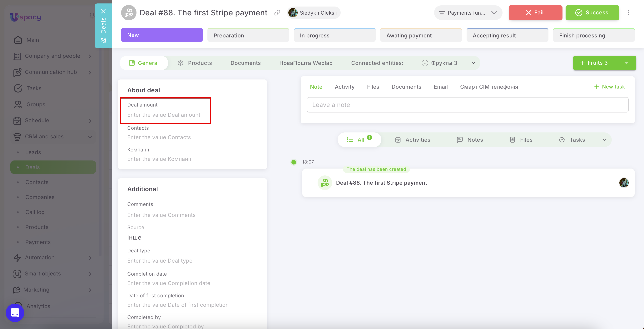Click the Leave a note field
The image size is (644, 329).
tap(468, 105)
